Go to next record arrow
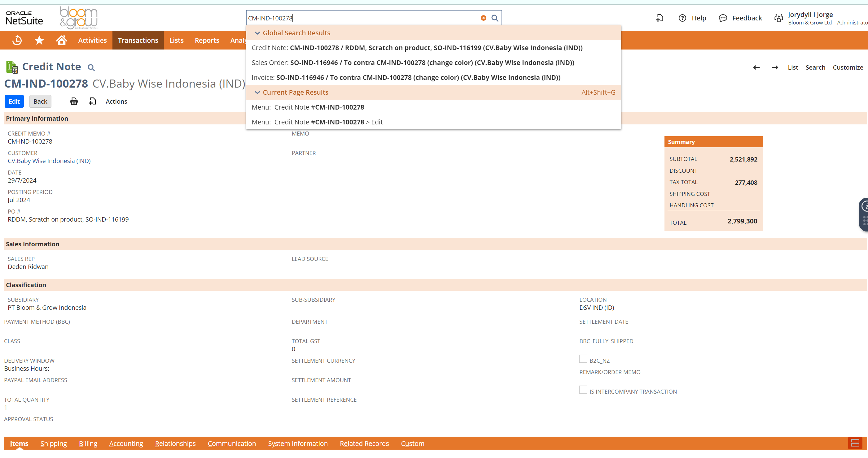868x458 pixels. pos(775,68)
